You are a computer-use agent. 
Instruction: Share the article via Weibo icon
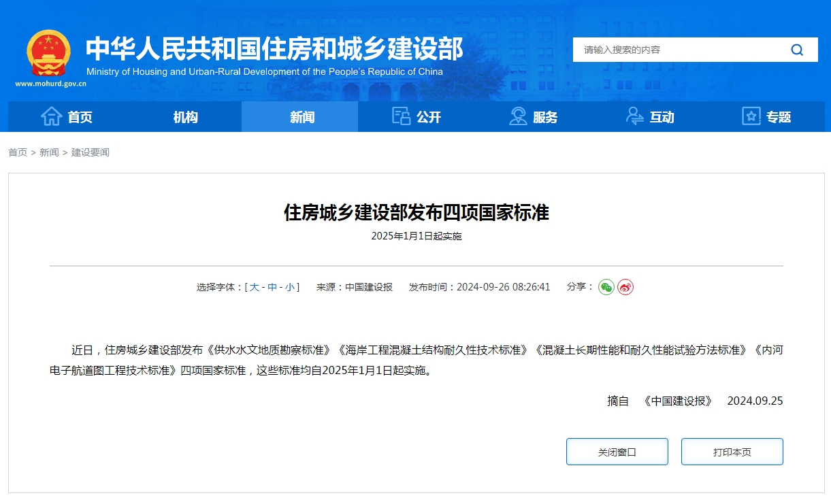click(x=624, y=287)
